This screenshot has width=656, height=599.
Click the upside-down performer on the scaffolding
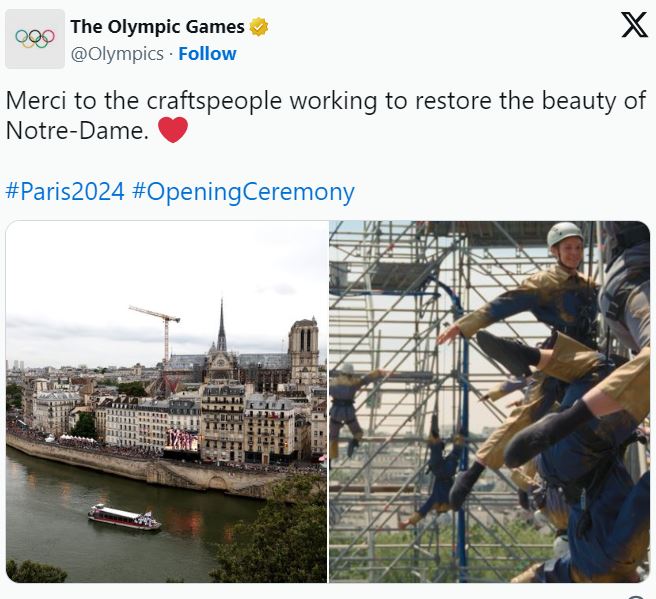click(440, 473)
